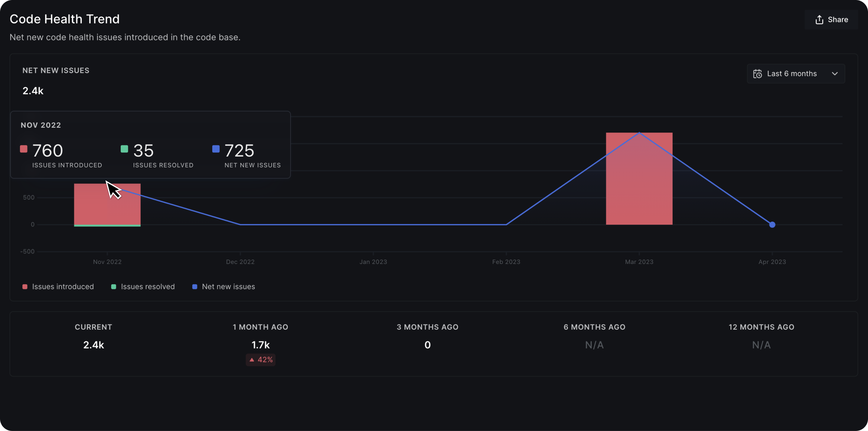868x431 pixels.
Task: Click the red 42% increase badge
Action: [x=260, y=360]
